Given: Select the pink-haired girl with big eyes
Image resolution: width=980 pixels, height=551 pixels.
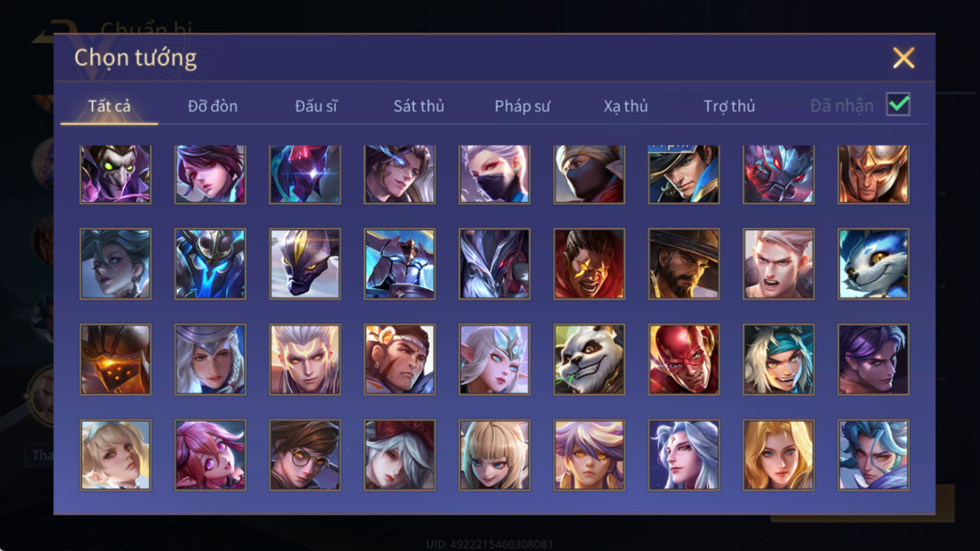Looking at the screenshot, I should click(210, 455).
